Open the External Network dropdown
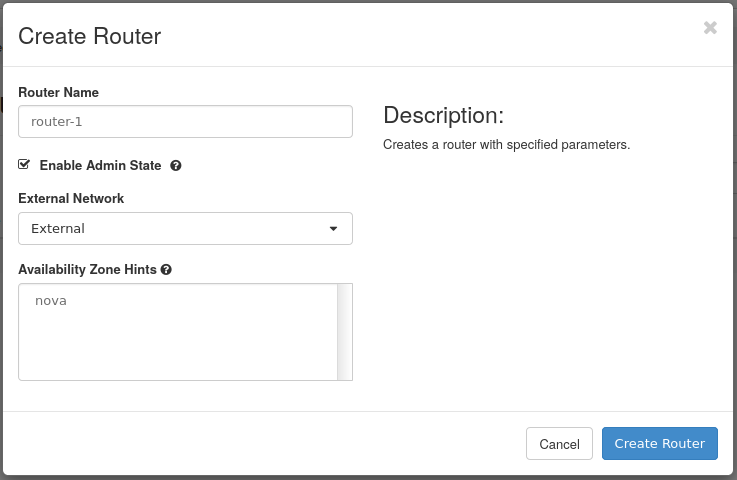Image resolution: width=737 pixels, height=480 pixels. coord(185,228)
